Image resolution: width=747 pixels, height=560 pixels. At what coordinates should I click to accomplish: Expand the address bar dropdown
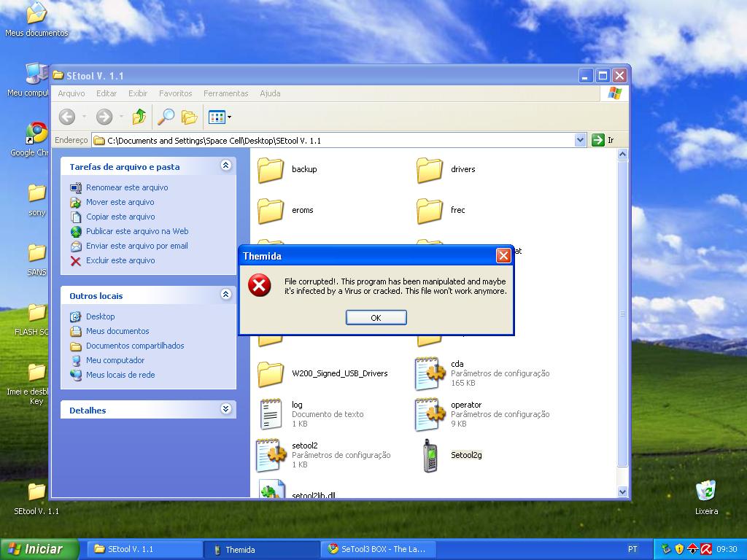coord(580,141)
